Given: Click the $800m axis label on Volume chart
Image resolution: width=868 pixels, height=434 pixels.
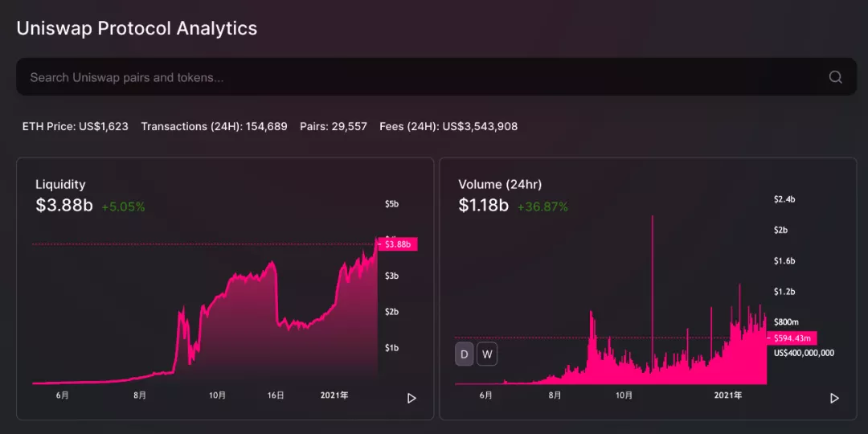Looking at the screenshot, I should point(787,321).
